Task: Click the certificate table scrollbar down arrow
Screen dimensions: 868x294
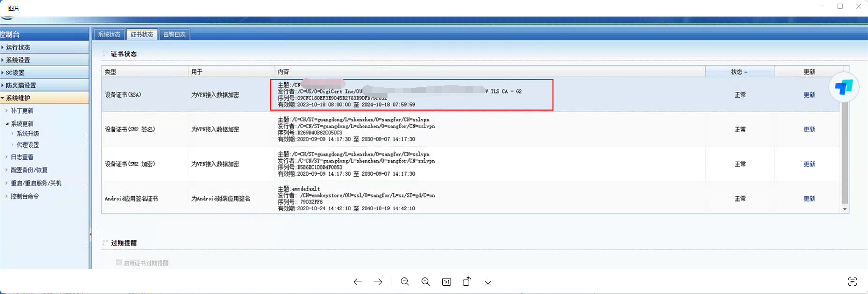Action: [x=845, y=209]
